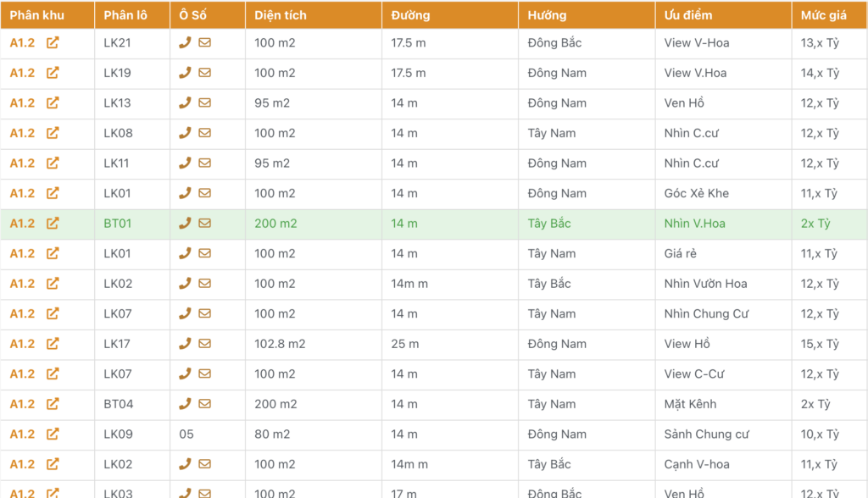This screenshot has height=498, width=868.
Task: Open the external link icon in the LK13 row
Action: click(x=53, y=102)
